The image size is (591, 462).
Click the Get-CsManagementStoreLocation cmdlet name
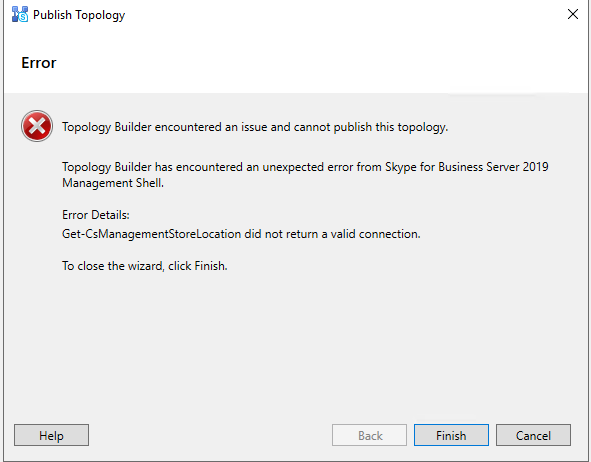coord(152,234)
